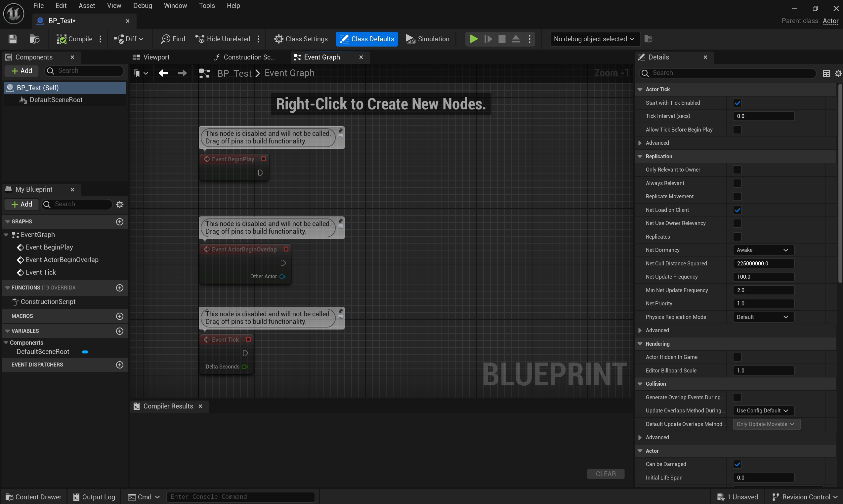This screenshot has width=843, height=504.
Task: Click the Stop playback icon
Action: (502, 39)
